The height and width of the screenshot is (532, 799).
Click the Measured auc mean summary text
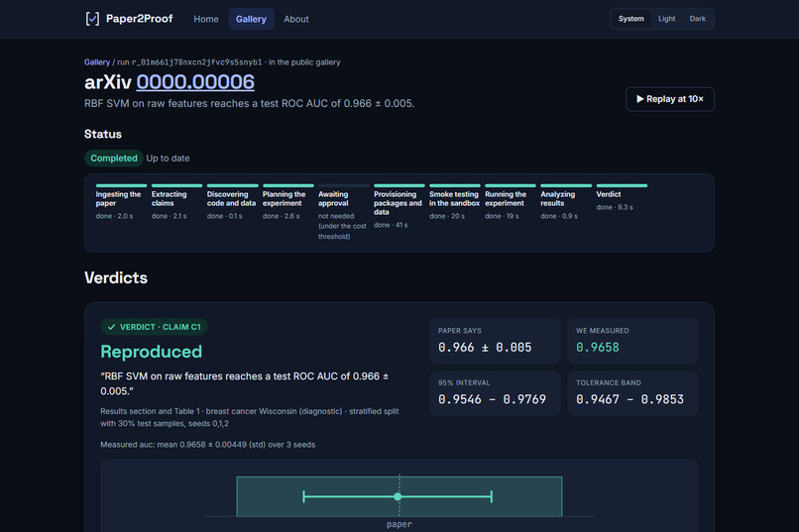(x=208, y=445)
